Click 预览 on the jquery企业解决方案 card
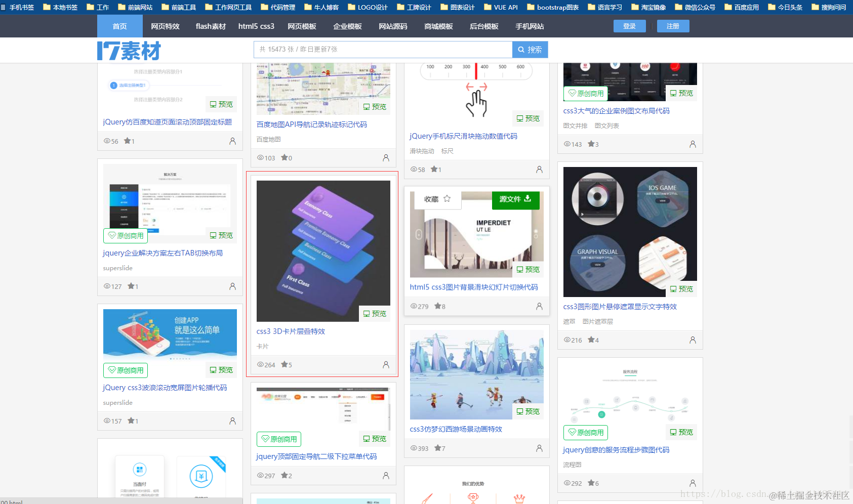The image size is (853, 504). click(221, 236)
